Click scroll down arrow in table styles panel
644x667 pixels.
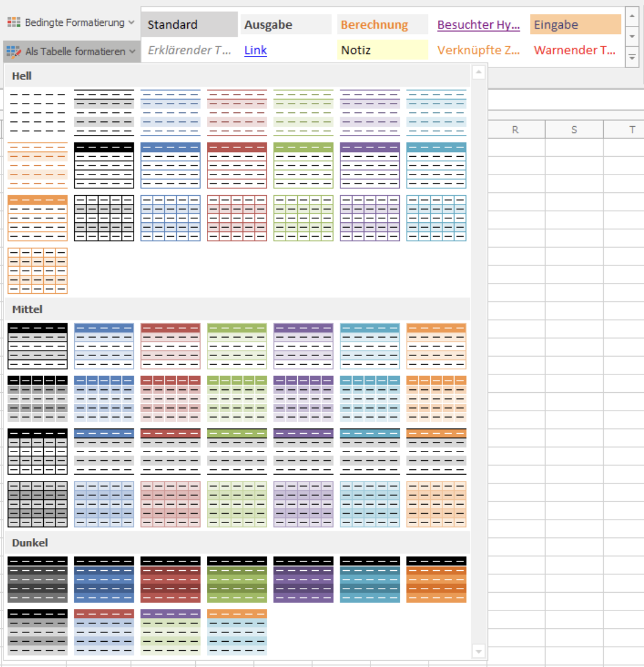pos(479,651)
